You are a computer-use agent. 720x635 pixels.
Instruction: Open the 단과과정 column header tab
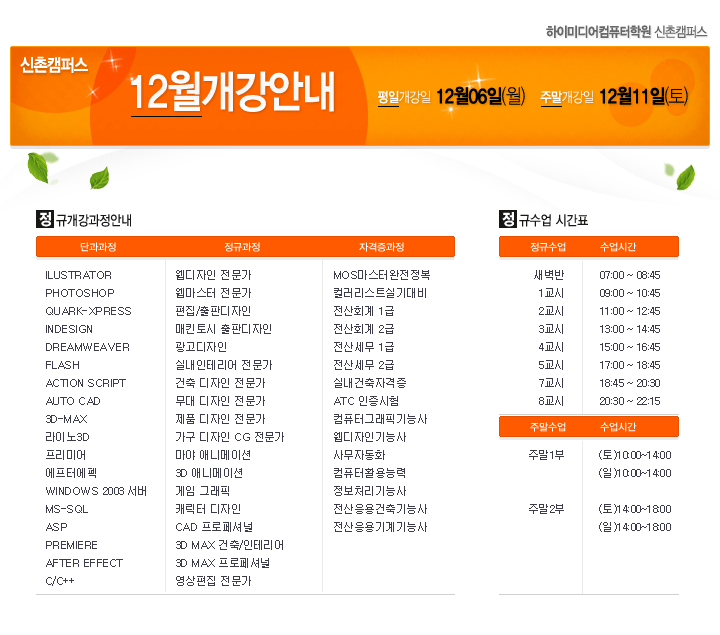98,247
